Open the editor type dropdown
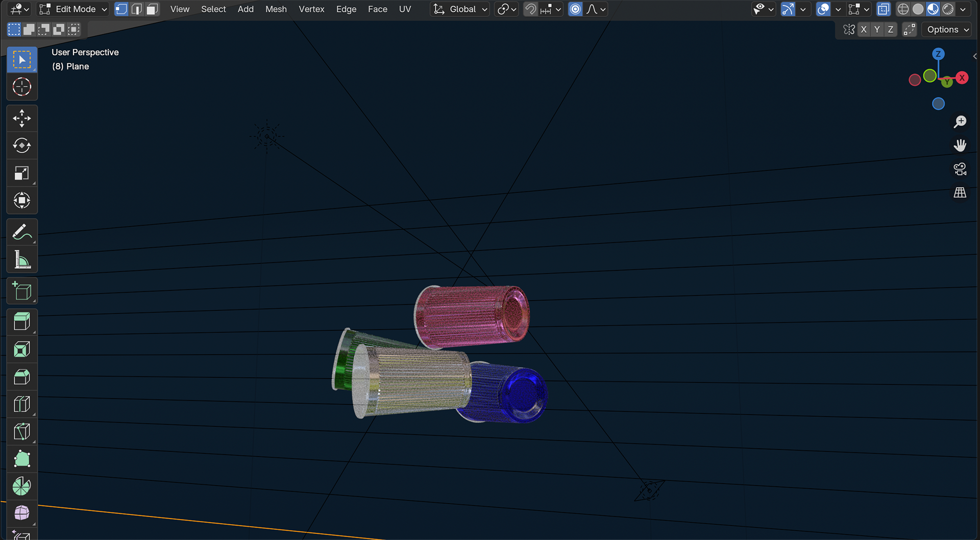The height and width of the screenshot is (540, 980). (20, 9)
